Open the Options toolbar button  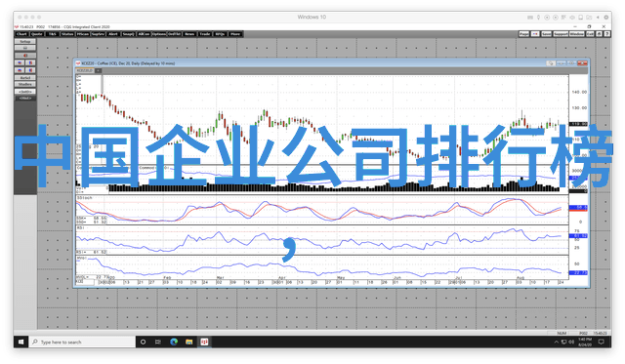(159, 34)
